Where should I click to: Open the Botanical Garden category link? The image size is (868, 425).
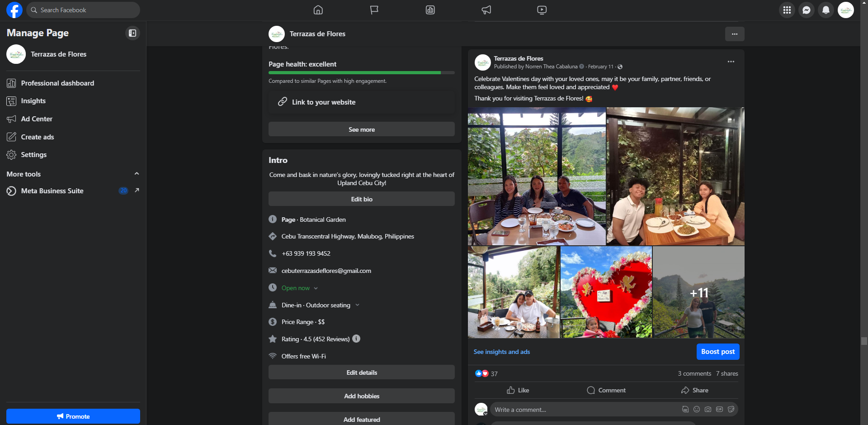click(x=323, y=220)
